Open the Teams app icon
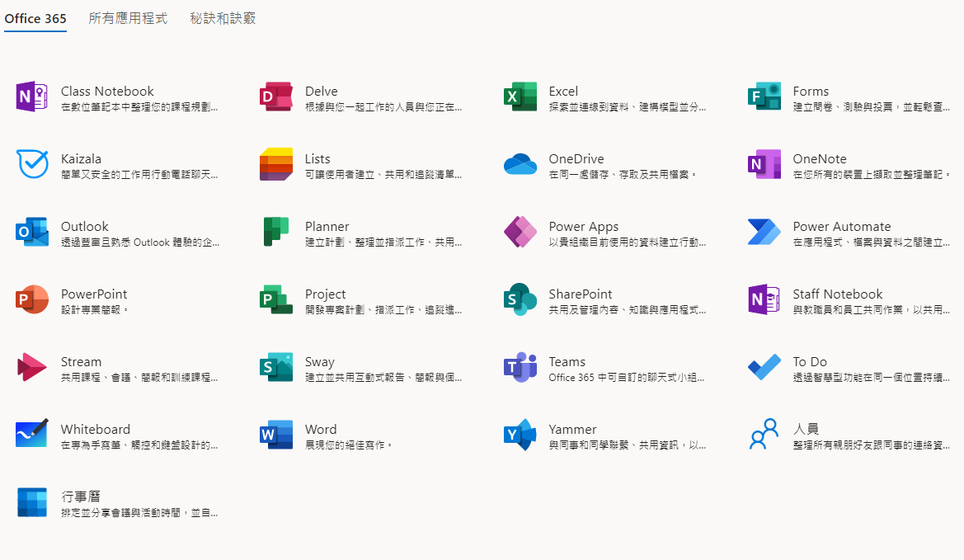Viewport: 964px width, 560px height. 520,367
